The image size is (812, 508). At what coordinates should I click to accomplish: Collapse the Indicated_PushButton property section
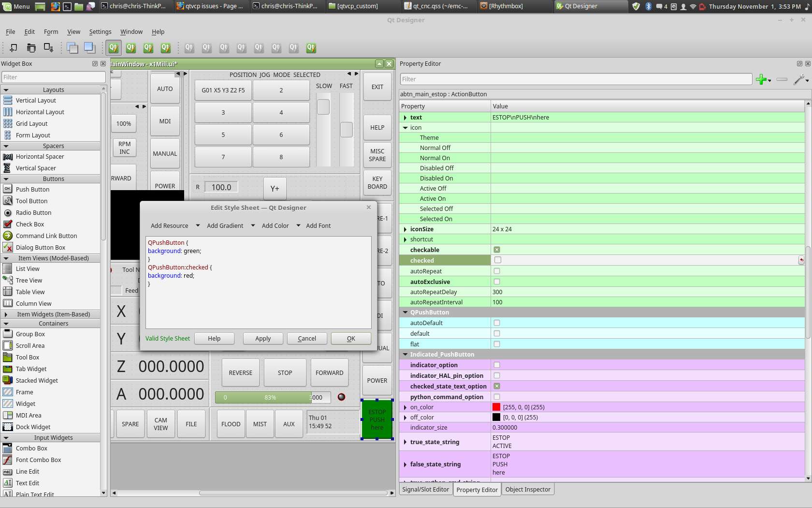[405, 355]
